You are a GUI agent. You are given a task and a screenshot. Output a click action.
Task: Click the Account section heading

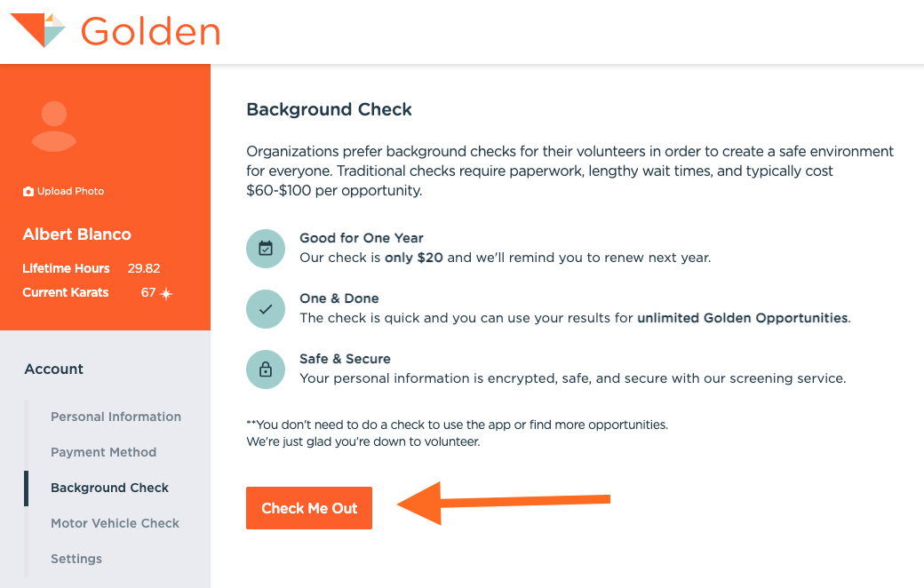coord(54,369)
